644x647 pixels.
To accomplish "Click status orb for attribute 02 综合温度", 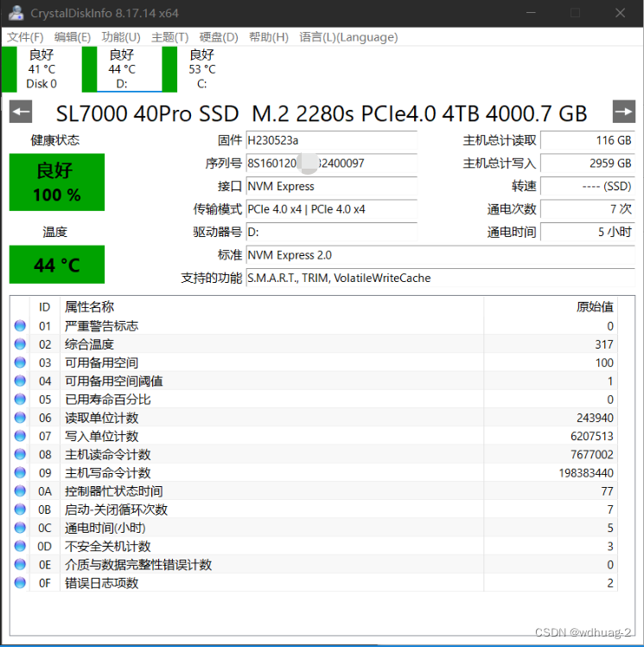I will click(x=20, y=343).
